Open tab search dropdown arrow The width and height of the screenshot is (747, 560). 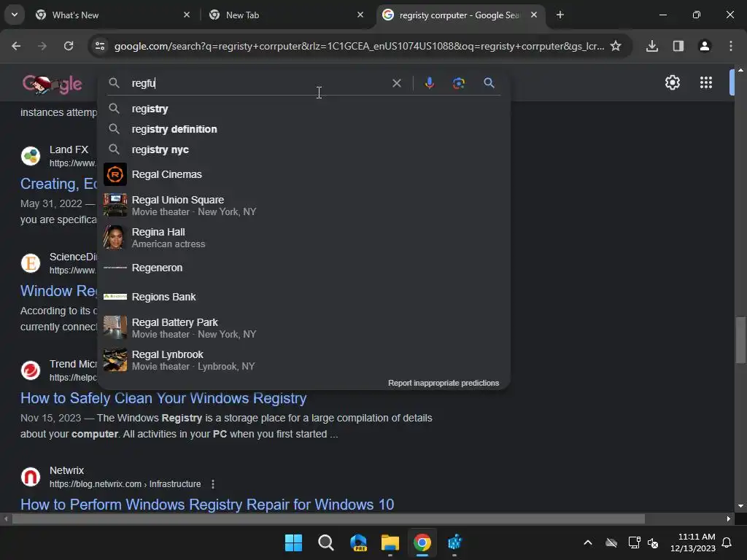click(15, 15)
